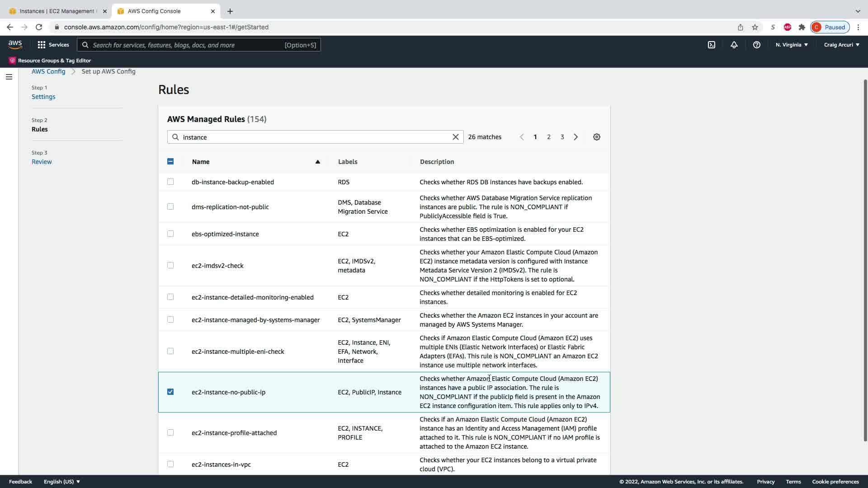The width and height of the screenshot is (868, 488).
Task: Go back to the Settings step
Action: (x=43, y=97)
